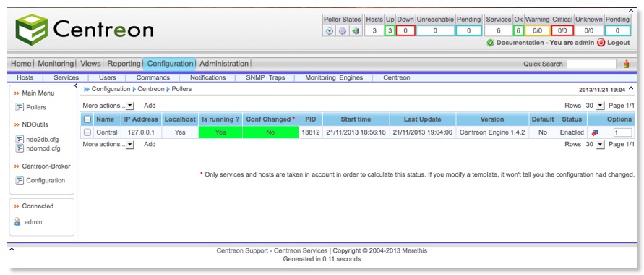Click the red Logout power icon

coord(601,43)
